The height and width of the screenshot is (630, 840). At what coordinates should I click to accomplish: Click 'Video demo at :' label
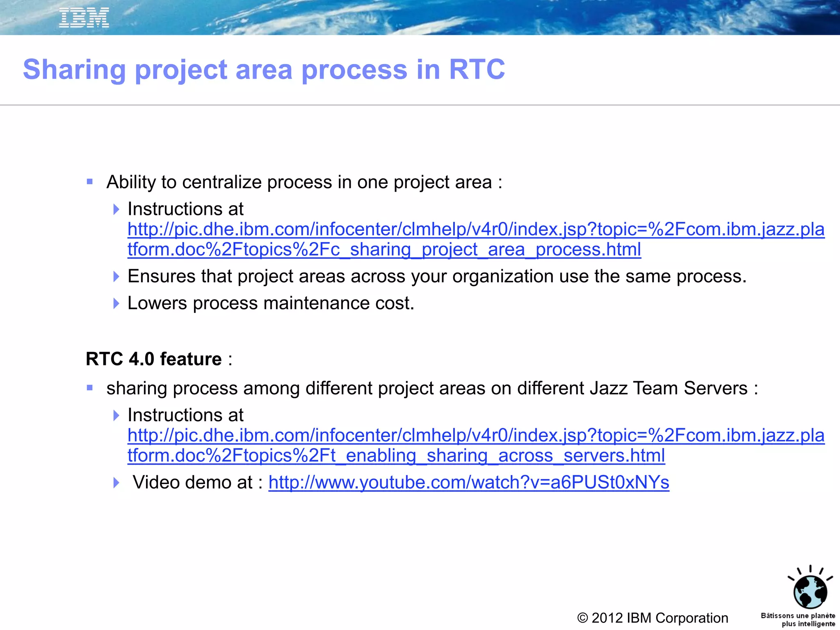[198, 482]
